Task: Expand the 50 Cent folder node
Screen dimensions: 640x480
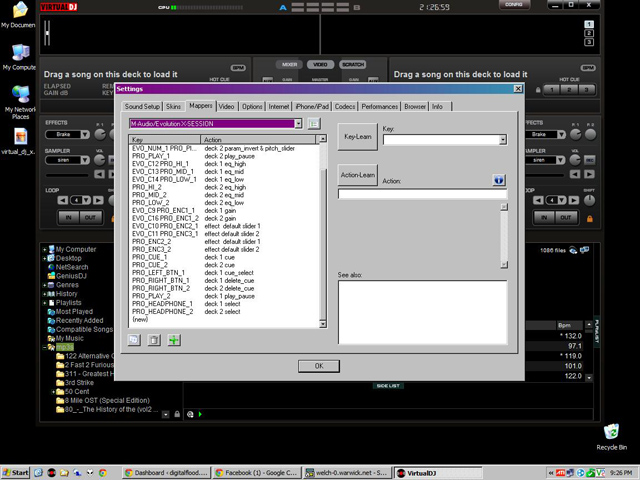Action: click(53, 392)
